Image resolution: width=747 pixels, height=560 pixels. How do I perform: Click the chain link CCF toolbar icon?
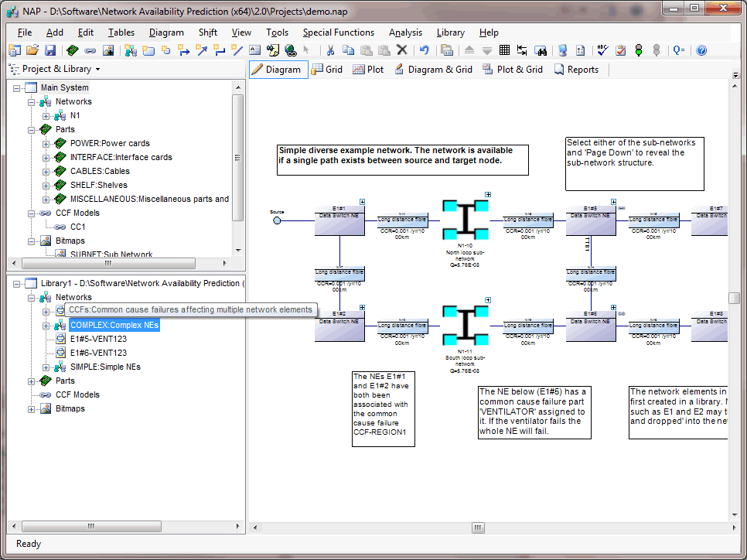[90, 50]
